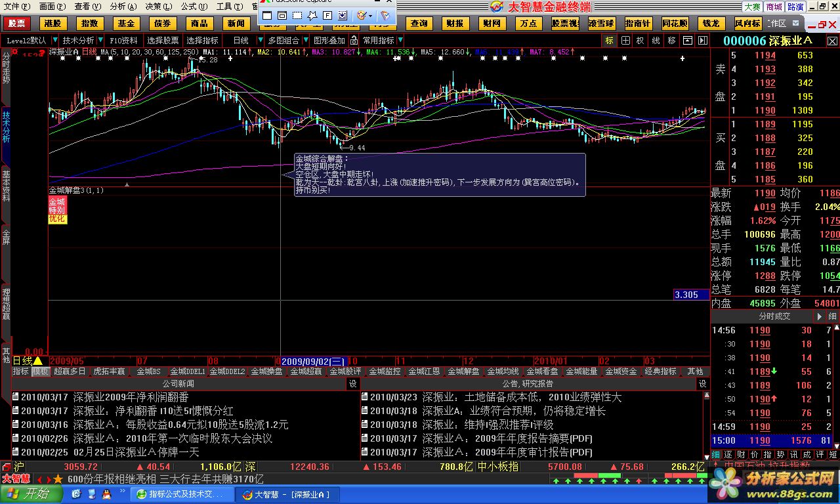Click the 2009/09/02 date marker
The height and width of the screenshot is (504, 840).
(x=314, y=361)
